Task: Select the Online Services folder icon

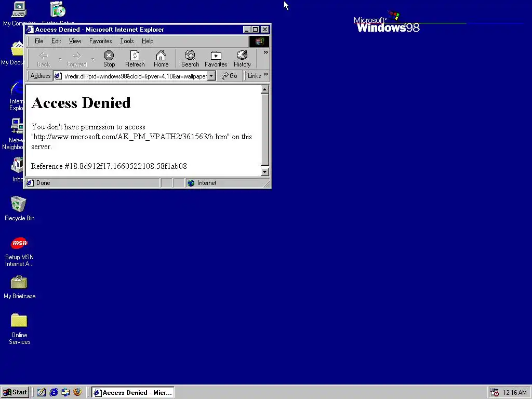Action: pyautogui.click(x=19, y=329)
